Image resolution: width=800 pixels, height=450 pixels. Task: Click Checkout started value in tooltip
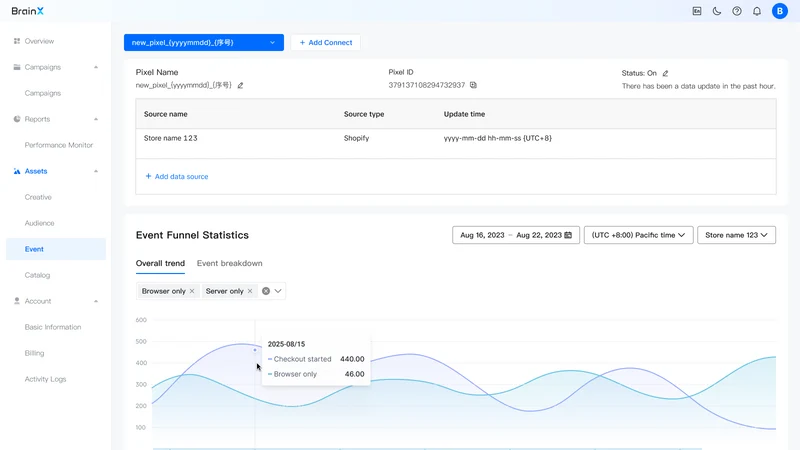point(352,359)
